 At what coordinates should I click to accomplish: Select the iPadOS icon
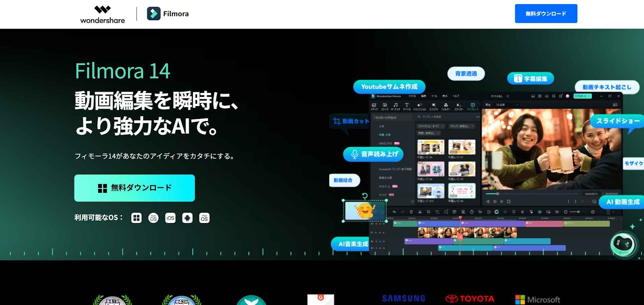[x=204, y=218]
